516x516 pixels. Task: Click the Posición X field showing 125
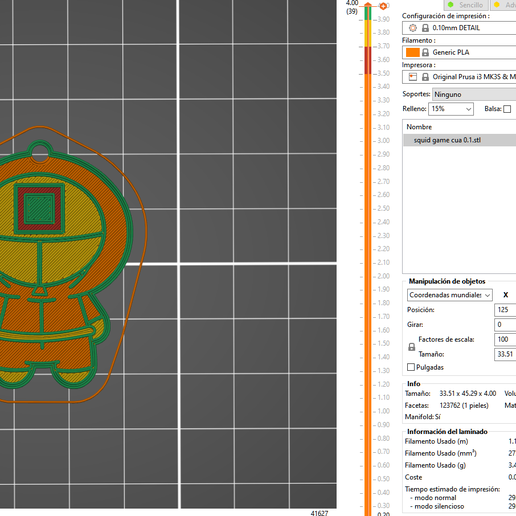point(505,310)
